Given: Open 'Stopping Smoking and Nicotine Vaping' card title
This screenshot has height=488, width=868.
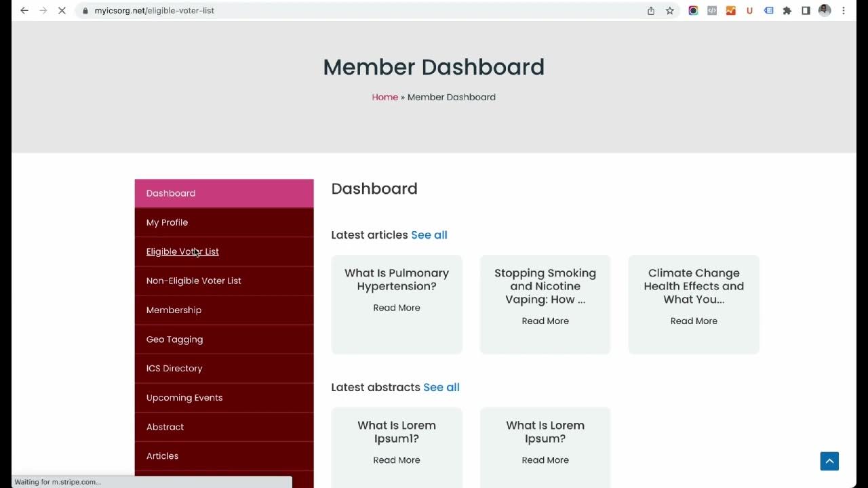Looking at the screenshot, I should coord(545,286).
